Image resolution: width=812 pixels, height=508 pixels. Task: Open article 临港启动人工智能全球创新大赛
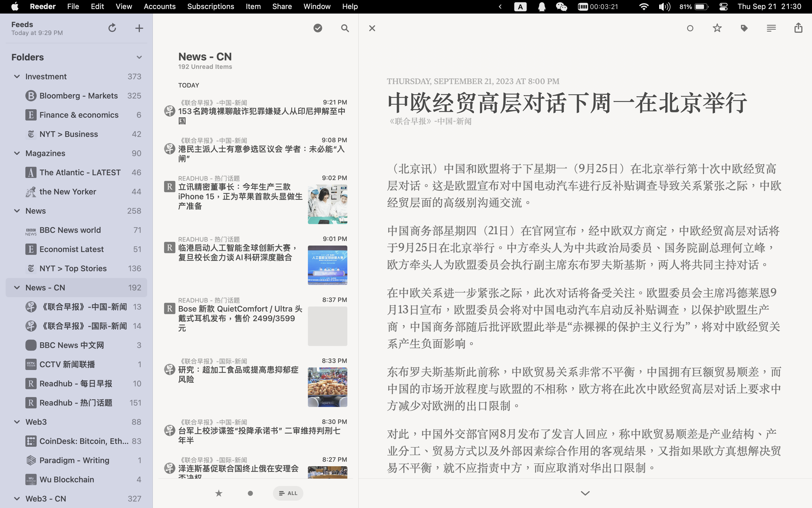pos(256,261)
